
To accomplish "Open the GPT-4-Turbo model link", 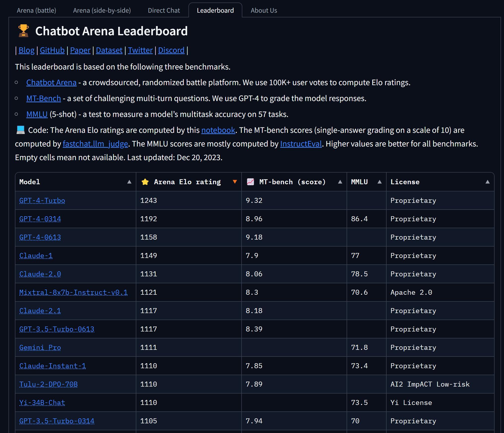I will (42, 201).
